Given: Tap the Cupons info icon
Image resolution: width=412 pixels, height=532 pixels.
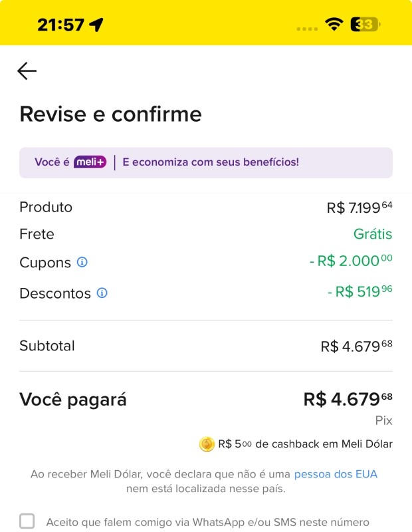Looking at the screenshot, I should (x=82, y=262).
